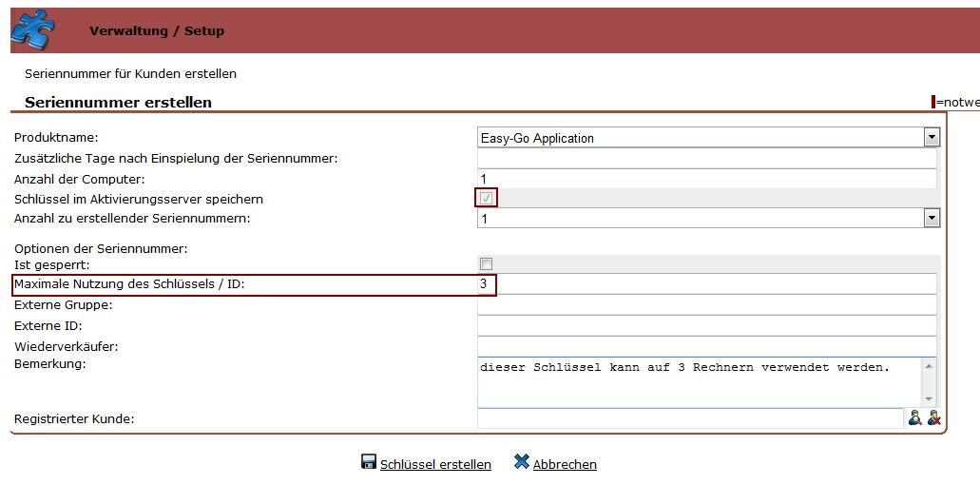
Task: Toggle 'Schlüssel im Aktivierungsserver speichern' checkbox
Action: (x=487, y=198)
